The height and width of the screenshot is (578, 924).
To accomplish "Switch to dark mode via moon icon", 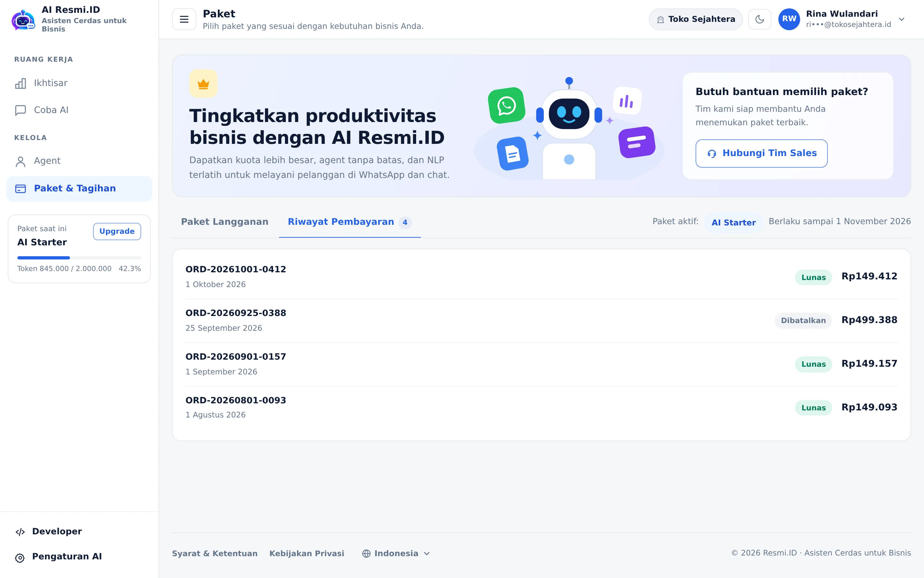I will pos(759,19).
